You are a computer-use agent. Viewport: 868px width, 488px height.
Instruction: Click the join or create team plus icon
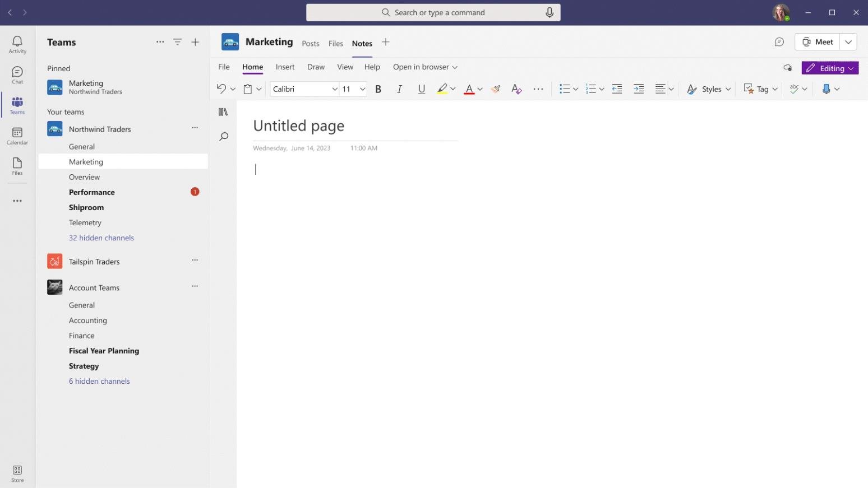(x=195, y=42)
